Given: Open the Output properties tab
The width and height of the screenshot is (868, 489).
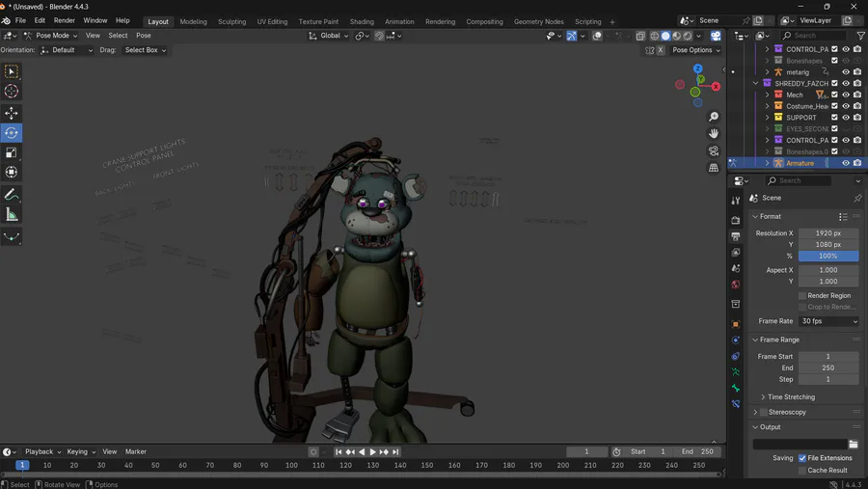Looking at the screenshot, I should [736, 236].
